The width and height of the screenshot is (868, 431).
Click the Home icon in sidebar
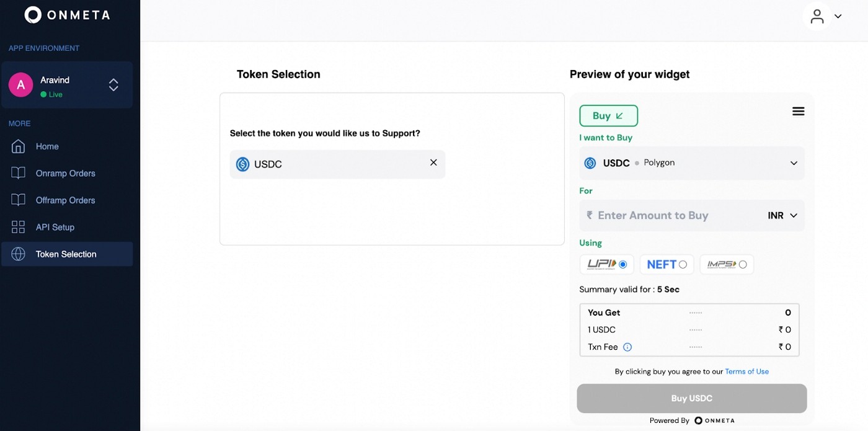coord(19,146)
